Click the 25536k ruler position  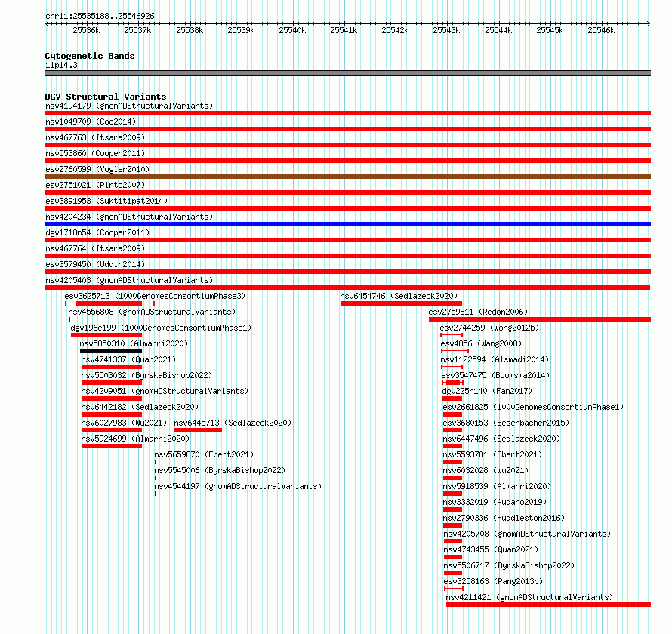coord(86,30)
